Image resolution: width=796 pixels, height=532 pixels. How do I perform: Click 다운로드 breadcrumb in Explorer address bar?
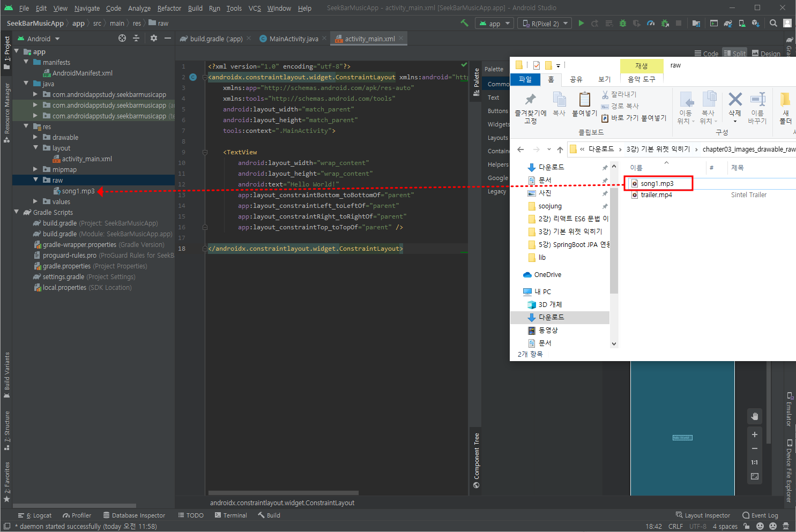[601, 149]
